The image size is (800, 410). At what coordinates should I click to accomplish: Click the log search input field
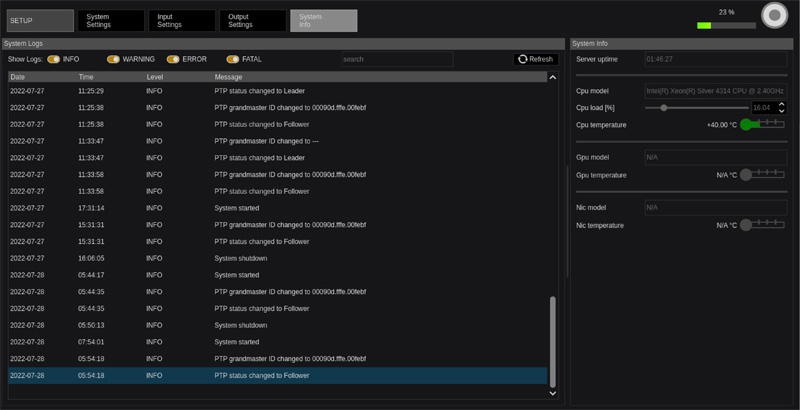396,59
